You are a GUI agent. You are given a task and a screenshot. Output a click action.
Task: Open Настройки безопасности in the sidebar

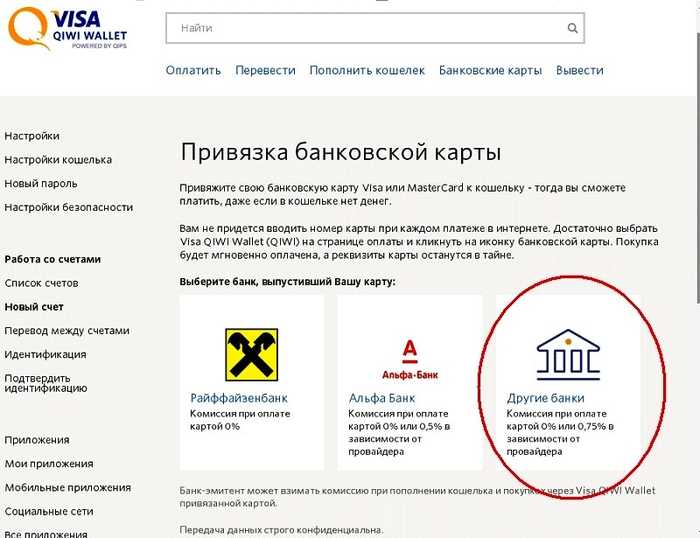(69, 208)
